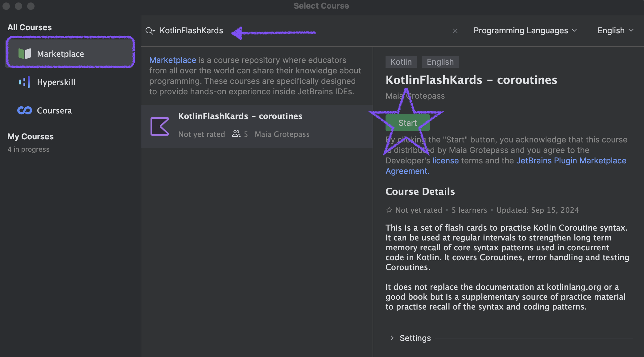644x357 pixels.
Task: Clear the search text with X icon
Action: [x=455, y=31]
